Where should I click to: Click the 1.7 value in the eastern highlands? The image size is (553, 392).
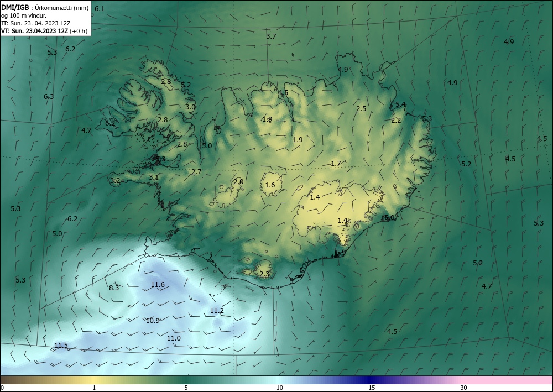pos(336,163)
